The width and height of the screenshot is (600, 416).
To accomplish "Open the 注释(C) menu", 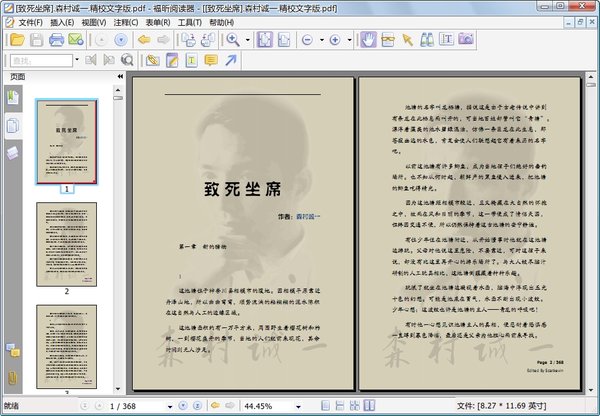I will (126, 23).
